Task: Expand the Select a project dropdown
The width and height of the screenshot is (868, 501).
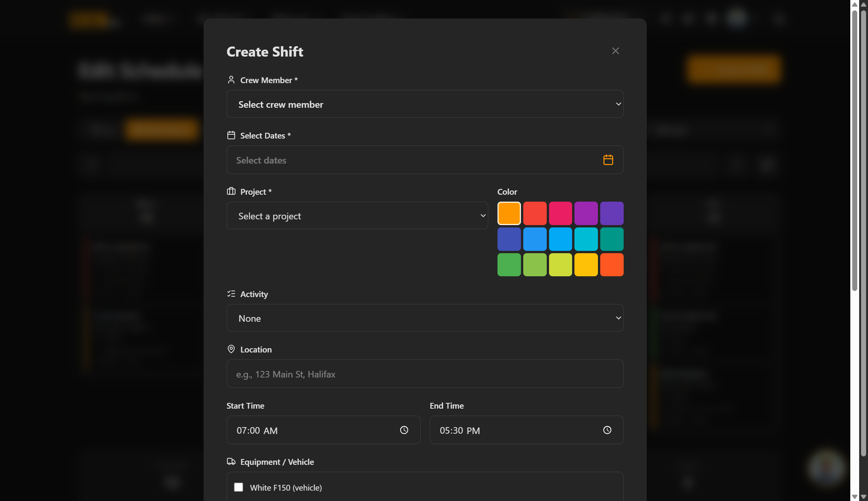Action: (x=357, y=215)
